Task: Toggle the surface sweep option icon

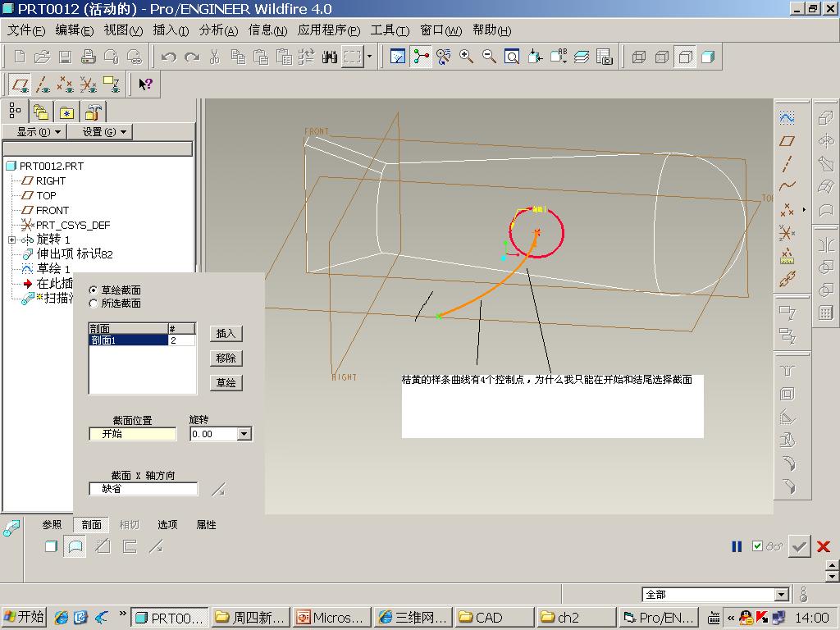Action: click(x=75, y=546)
